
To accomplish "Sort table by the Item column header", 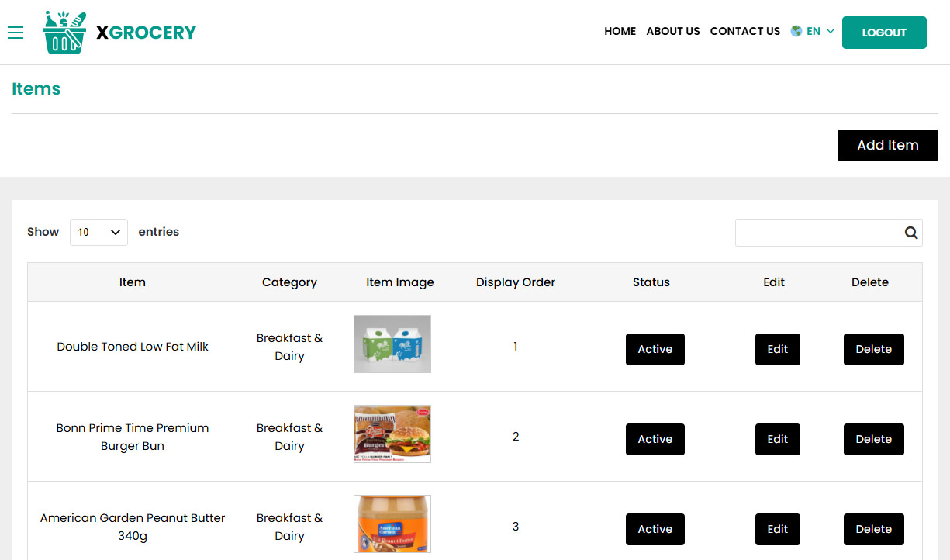I will [132, 282].
